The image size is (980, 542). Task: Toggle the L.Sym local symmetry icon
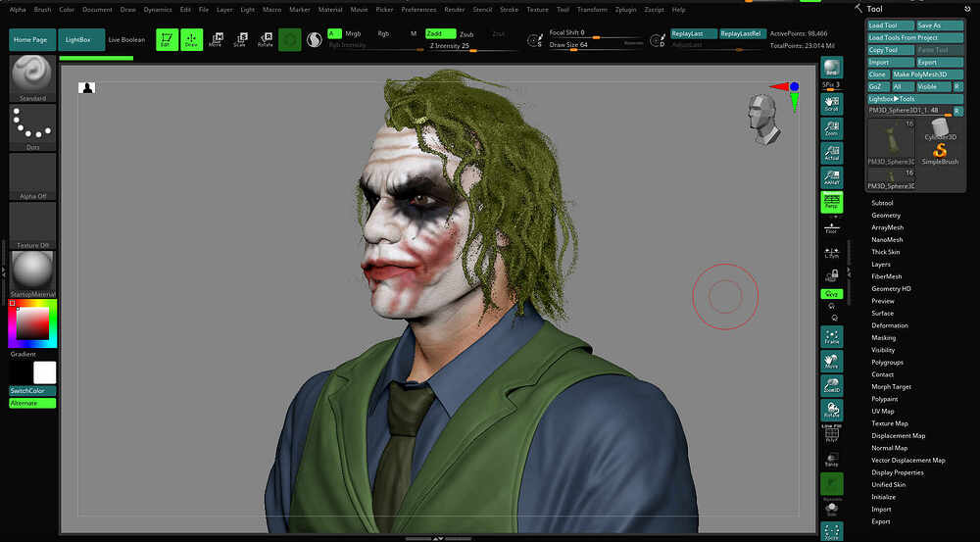pos(831,252)
